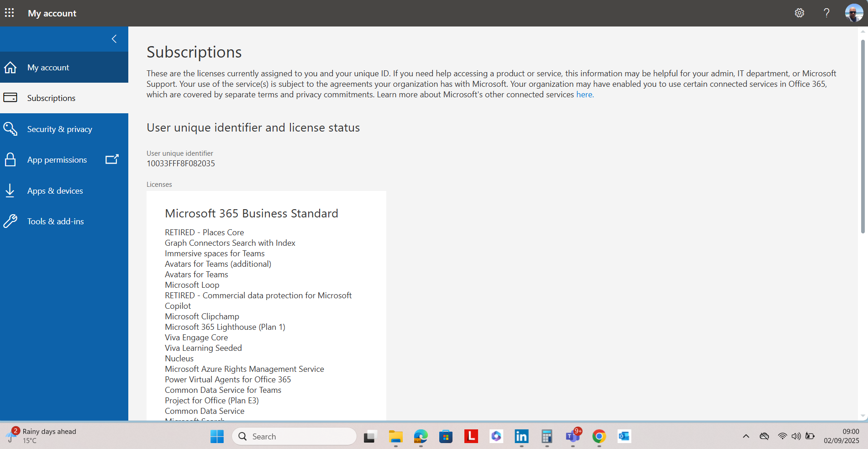The width and height of the screenshot is (868, 449).
Task: Follow the 'here.' connected services link
Action: click(x=584, y=95)
